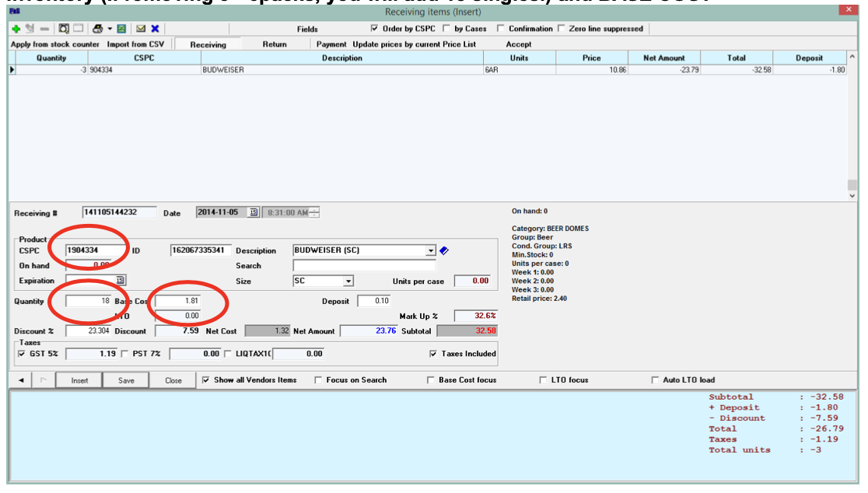This screenshot has height=493, width=868.
Task: Click the grid scrollbar down arrow
Action: [x=852, y=195]
